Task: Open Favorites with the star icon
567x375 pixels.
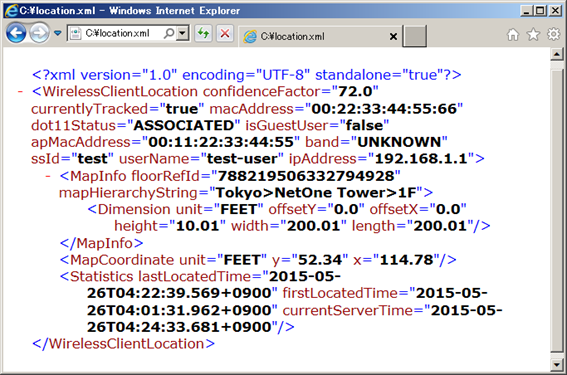Action: coord(533,34)
